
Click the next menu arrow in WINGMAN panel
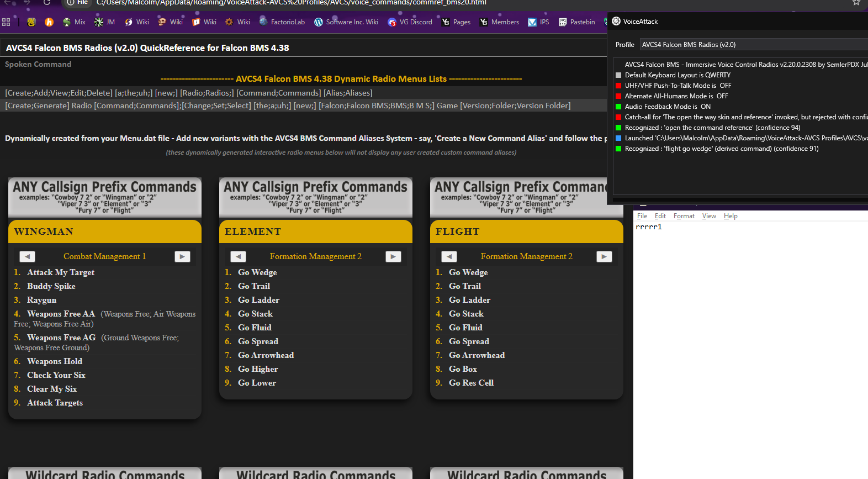point(182,256)
